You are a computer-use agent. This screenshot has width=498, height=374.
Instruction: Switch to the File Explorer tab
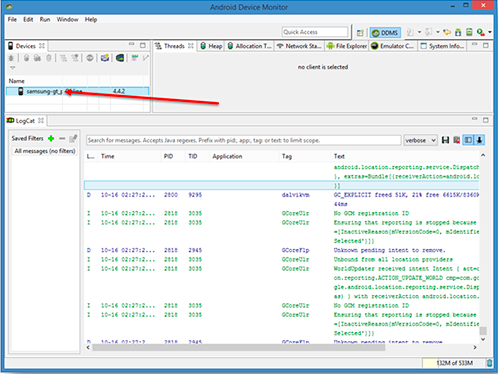(x=347, y=46)
